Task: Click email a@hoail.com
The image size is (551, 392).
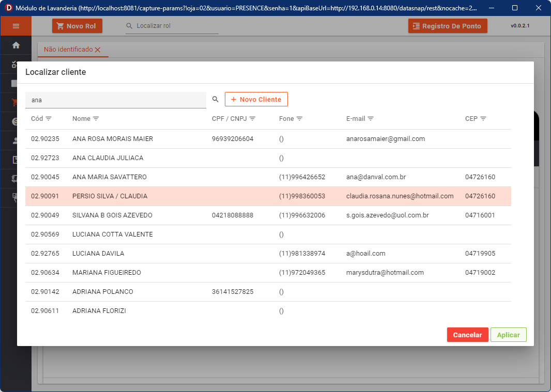Action: [x=366, y=254]
